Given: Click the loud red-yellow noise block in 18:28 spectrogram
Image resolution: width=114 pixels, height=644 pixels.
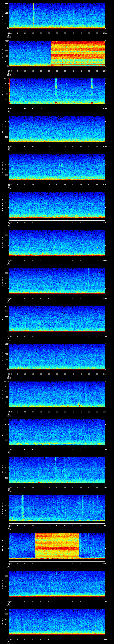Looking at the screenshot, I should (x=57, y=546).
